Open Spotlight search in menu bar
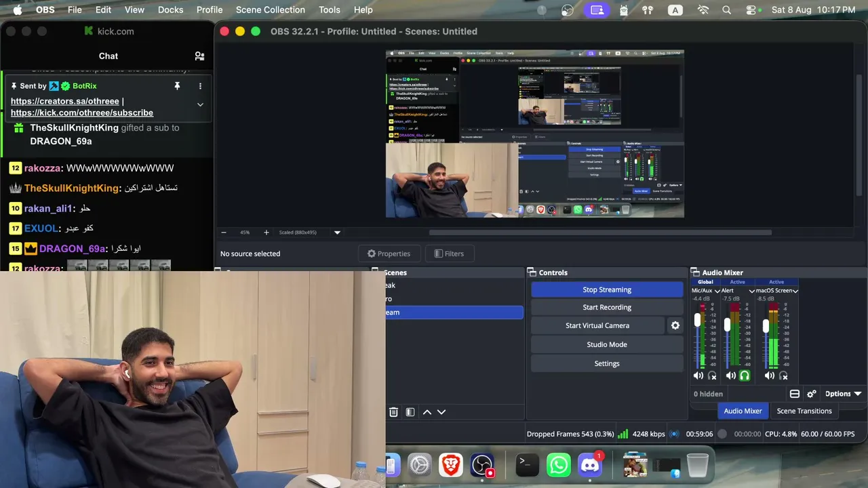868x488 pixels. pos(727,10)
